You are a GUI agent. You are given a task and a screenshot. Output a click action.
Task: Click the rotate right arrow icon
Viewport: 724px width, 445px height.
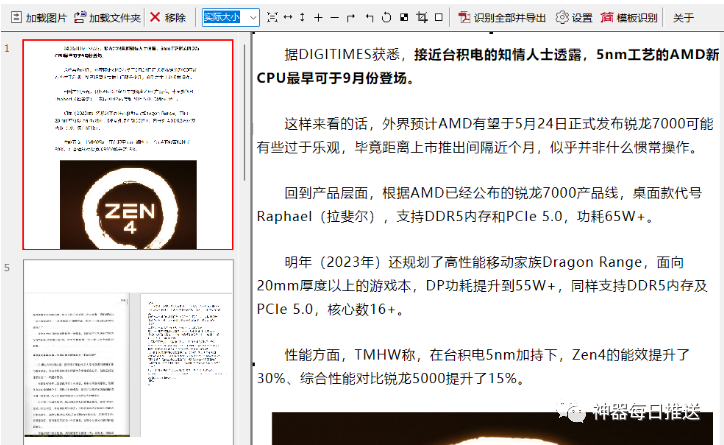[x=351, y=18]
